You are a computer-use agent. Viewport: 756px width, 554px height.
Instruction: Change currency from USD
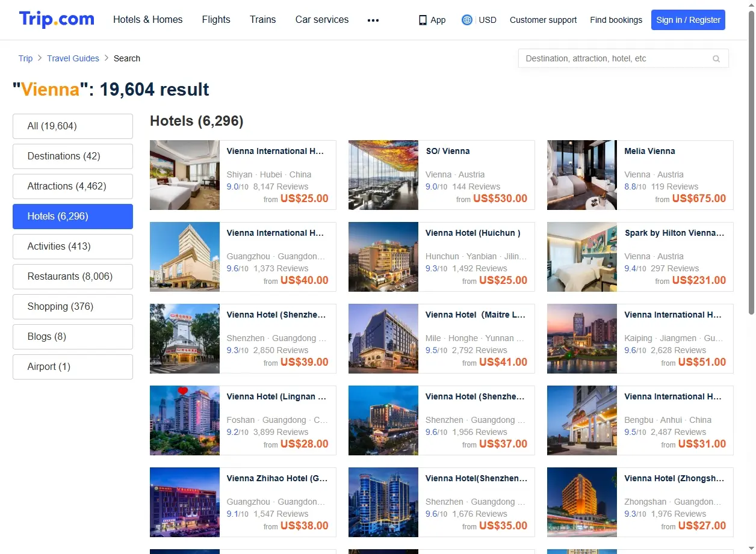[488, 20]
